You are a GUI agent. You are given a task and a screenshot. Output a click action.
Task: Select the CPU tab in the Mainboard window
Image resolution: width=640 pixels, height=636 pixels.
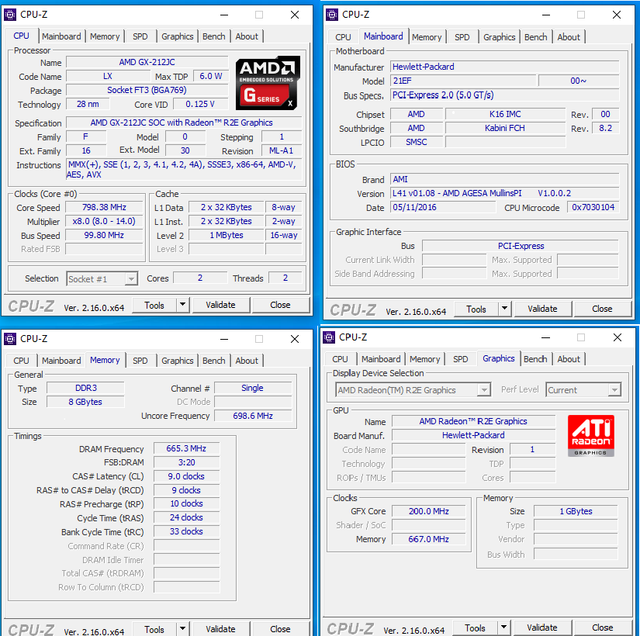343,37
